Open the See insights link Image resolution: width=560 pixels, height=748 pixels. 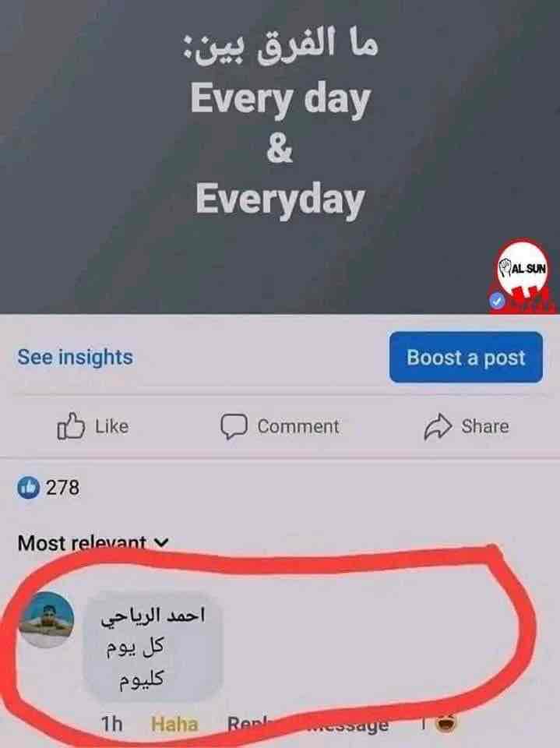(76, 357)
